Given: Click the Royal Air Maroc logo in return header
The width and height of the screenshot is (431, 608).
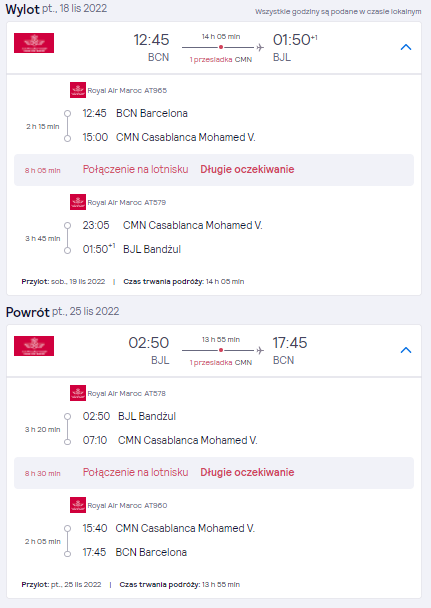Looking at the screenshot, I should (34, 346).
